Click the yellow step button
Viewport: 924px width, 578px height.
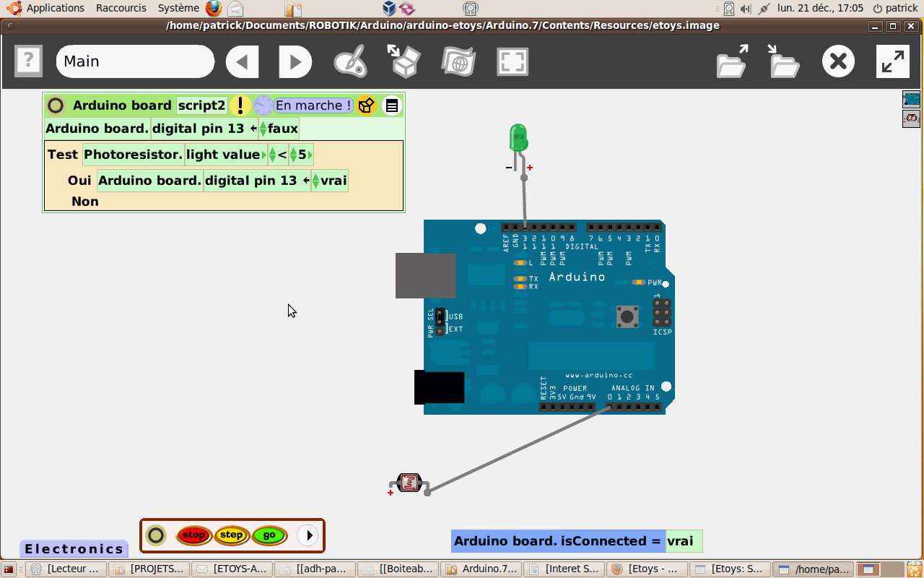232,535
